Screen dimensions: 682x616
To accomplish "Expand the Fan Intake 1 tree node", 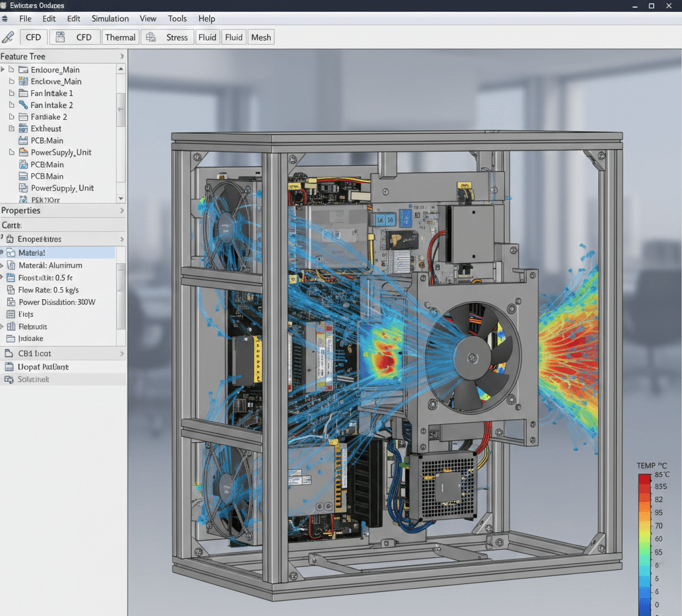I will tap(11, 93).
